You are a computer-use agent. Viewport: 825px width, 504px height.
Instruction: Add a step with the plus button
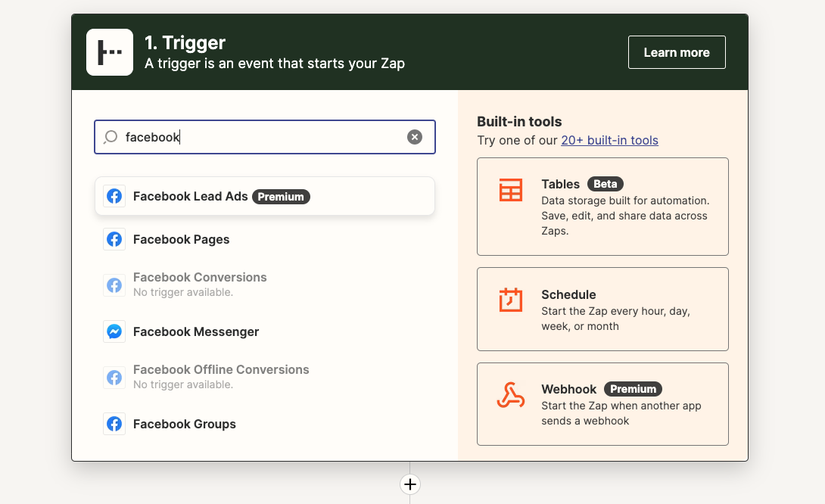pos(410,484)
